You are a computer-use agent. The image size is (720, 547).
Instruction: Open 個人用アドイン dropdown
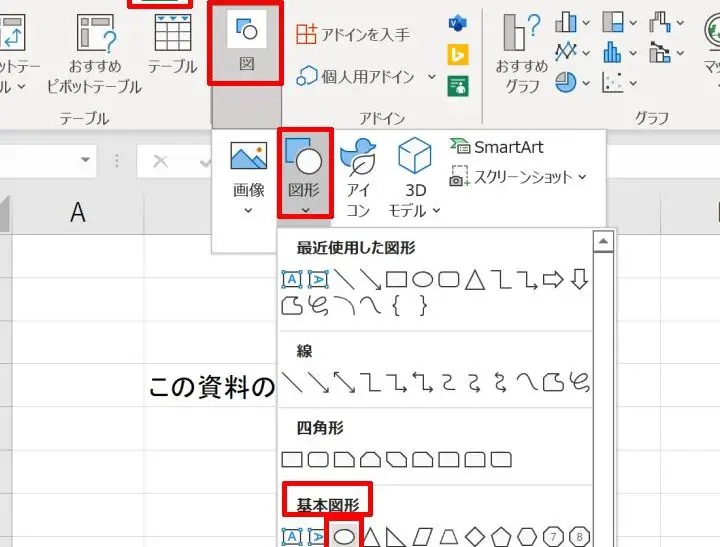(x=366, y=76)
